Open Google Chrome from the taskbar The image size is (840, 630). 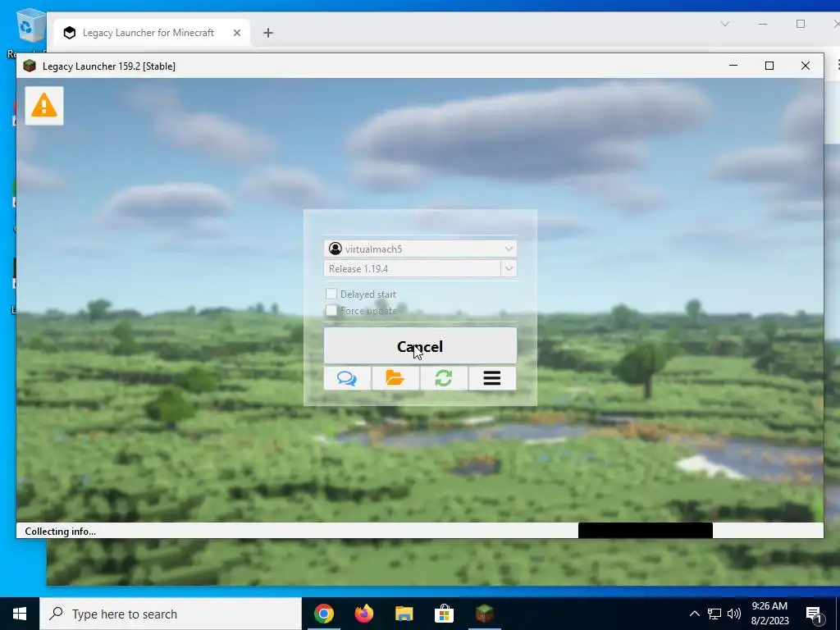pyautogui.click(x=323, y=614)
